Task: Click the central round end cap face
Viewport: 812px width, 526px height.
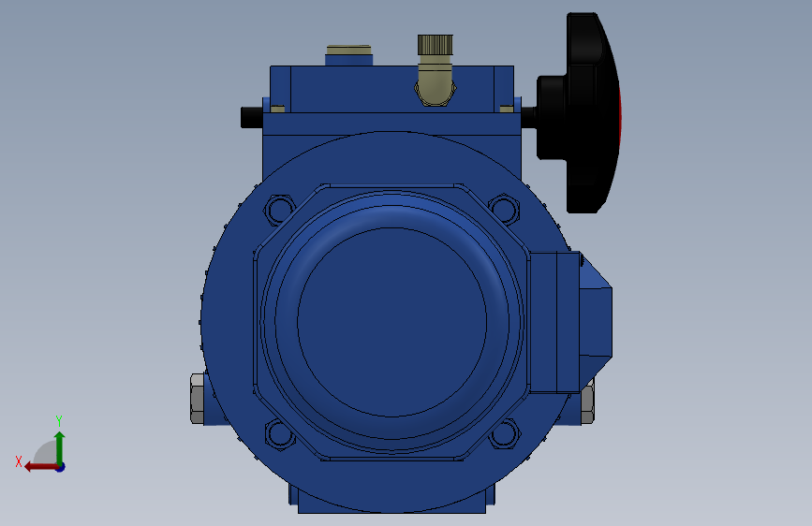Action: point(391,322)
